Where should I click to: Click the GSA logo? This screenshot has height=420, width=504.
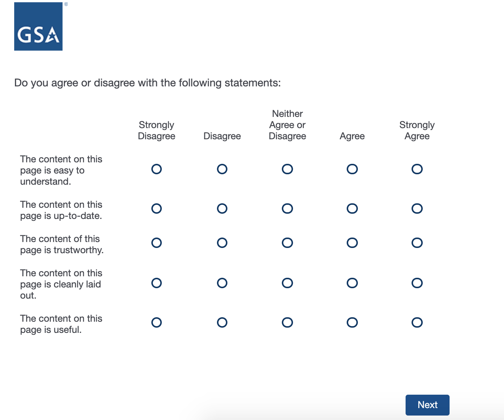click(x=38, y=26)
